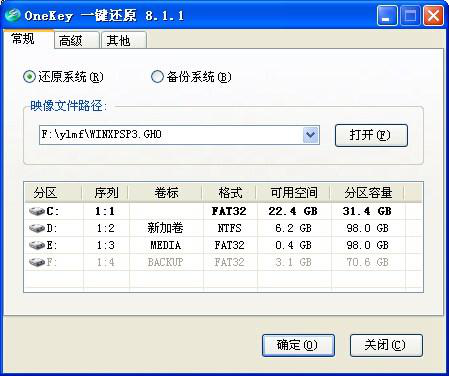
Task: Click the OneKey app icon in title bar
Action: point(13,15)
